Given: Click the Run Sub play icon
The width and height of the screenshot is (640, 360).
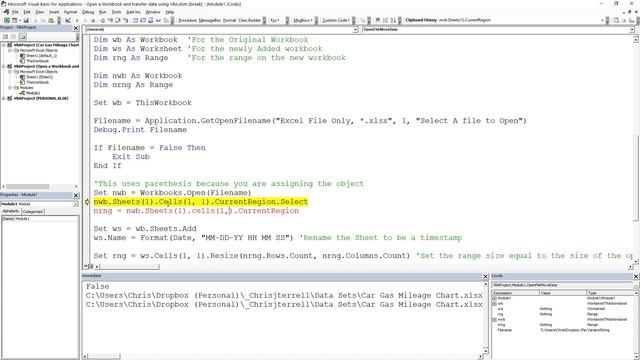Looking at the screenshot, I should [x=77, y=20].
